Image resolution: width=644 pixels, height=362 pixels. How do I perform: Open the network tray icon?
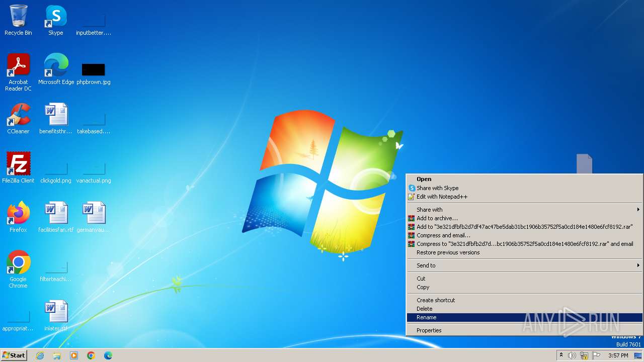coord(584,355)
